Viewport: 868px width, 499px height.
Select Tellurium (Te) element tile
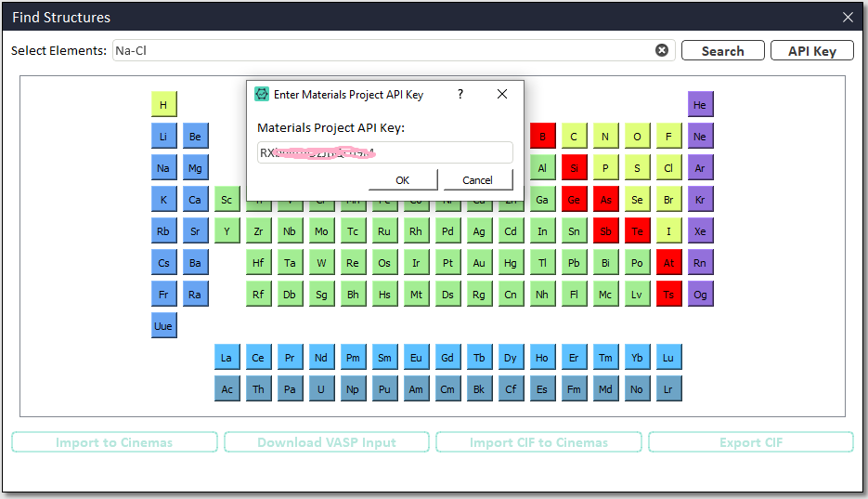click(x=637, y=231)
